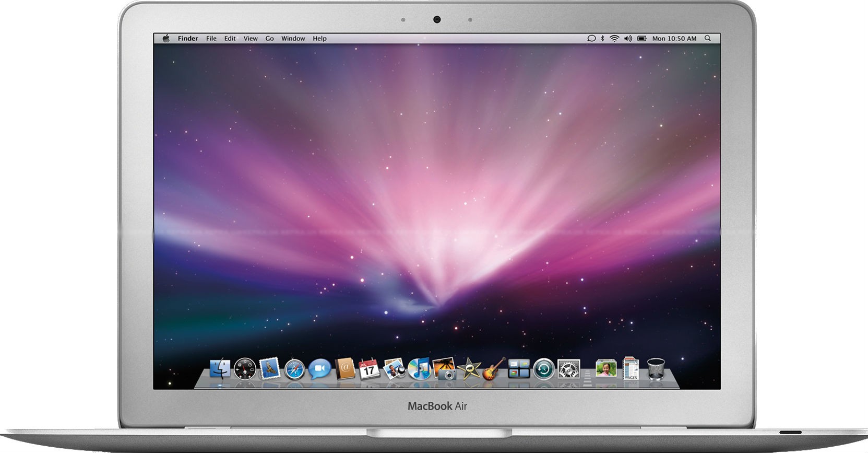Screen dimensions: 868x453
Task: Launch GarageBand guitar icon
Action: tap(493, 369)
